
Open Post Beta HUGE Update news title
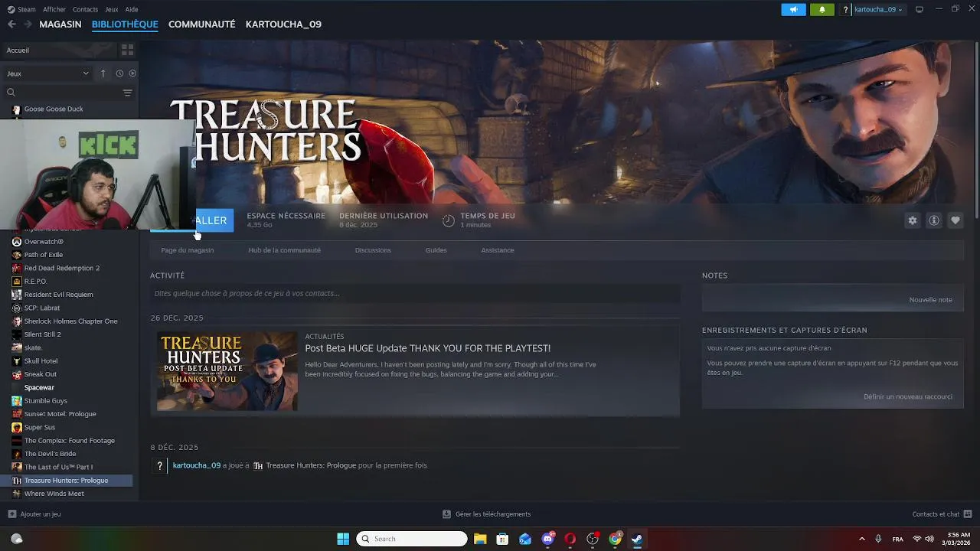click(428, 348)
